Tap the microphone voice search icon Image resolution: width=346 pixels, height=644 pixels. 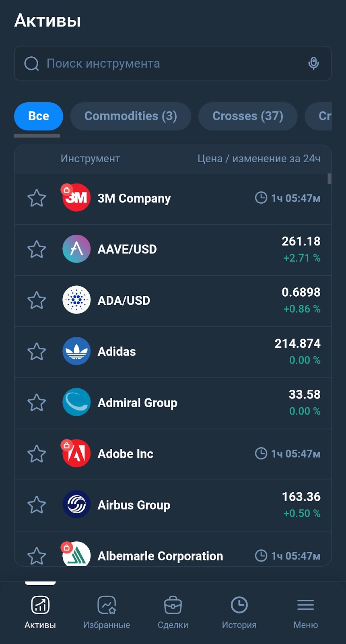[313, 63]
